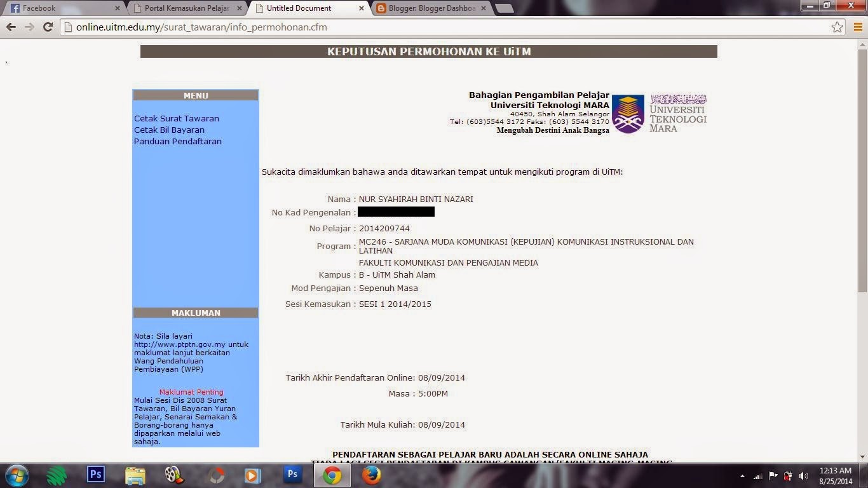Viewport: 868px width, 488px height.
Task: Click Bahagian Pengambilan Pelajar heading
Action: pos(539,95)
